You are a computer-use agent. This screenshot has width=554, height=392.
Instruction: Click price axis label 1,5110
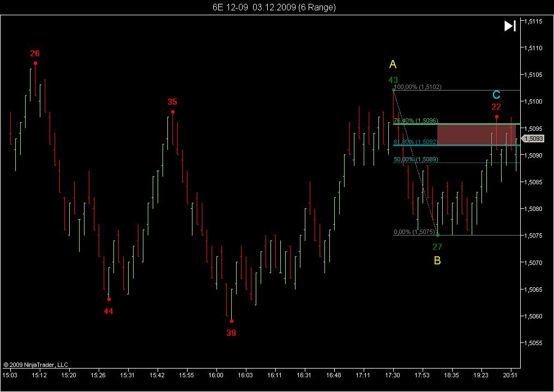pos(533,47)
